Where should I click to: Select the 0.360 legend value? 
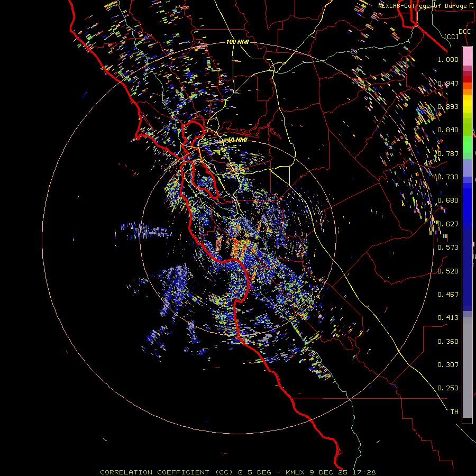point(448,342)
